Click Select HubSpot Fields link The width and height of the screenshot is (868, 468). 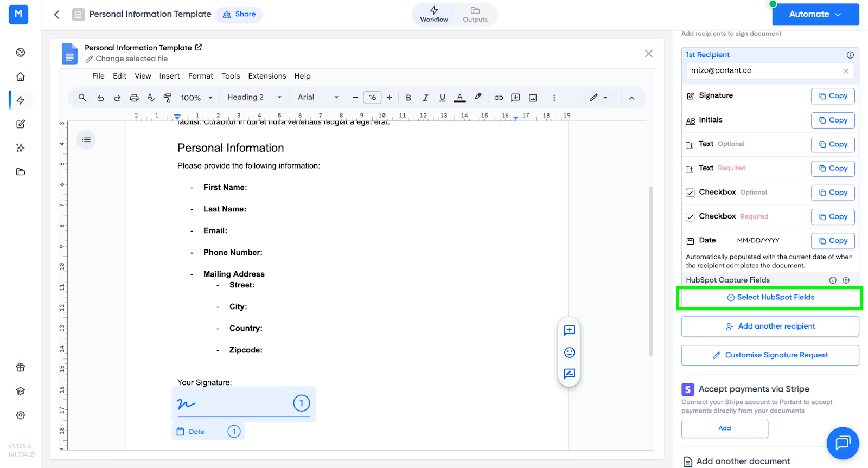click(770, 298)
